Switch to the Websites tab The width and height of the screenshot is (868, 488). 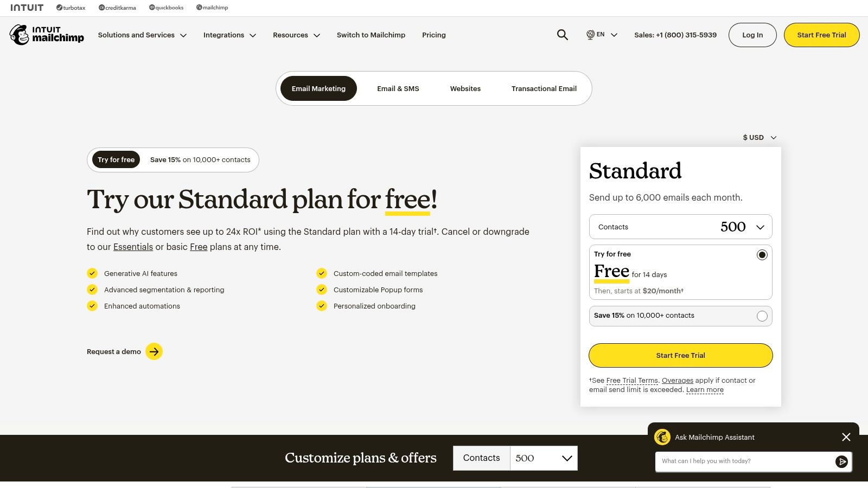point(465,88)
